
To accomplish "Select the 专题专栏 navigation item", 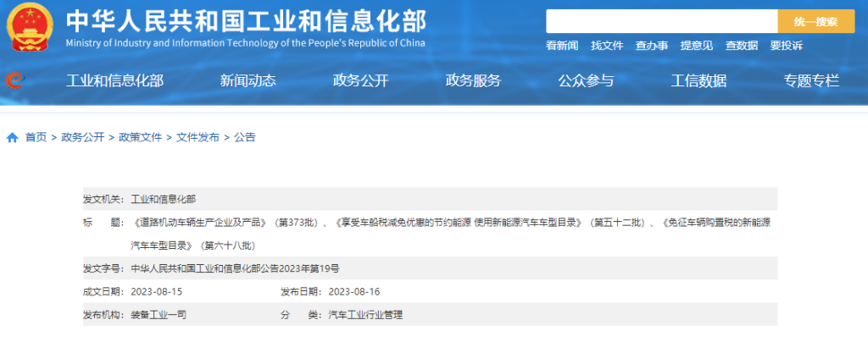I will (811, 81).
